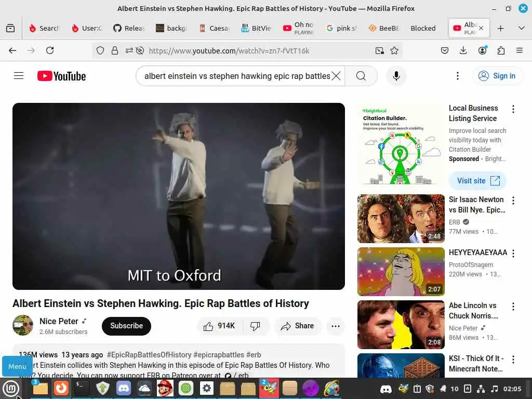
Task: Open picture-in-picture from the address bar
Action: tap(380, 50)
